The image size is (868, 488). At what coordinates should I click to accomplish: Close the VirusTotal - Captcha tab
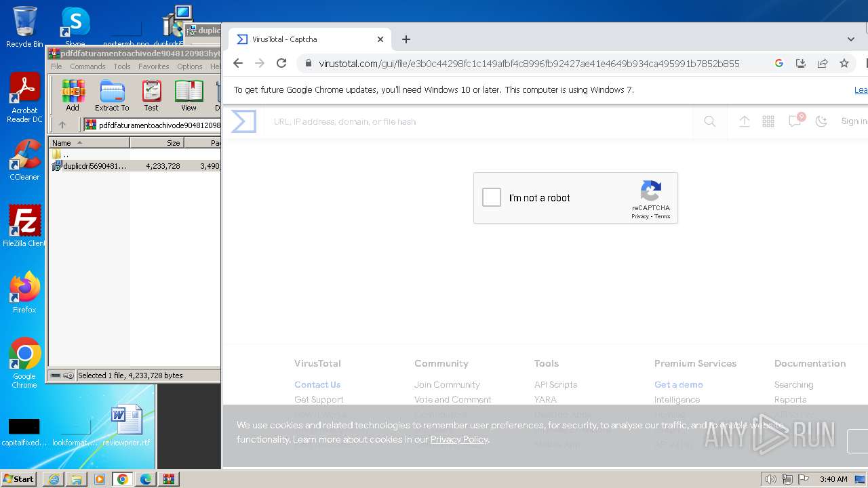click(380, 39)
